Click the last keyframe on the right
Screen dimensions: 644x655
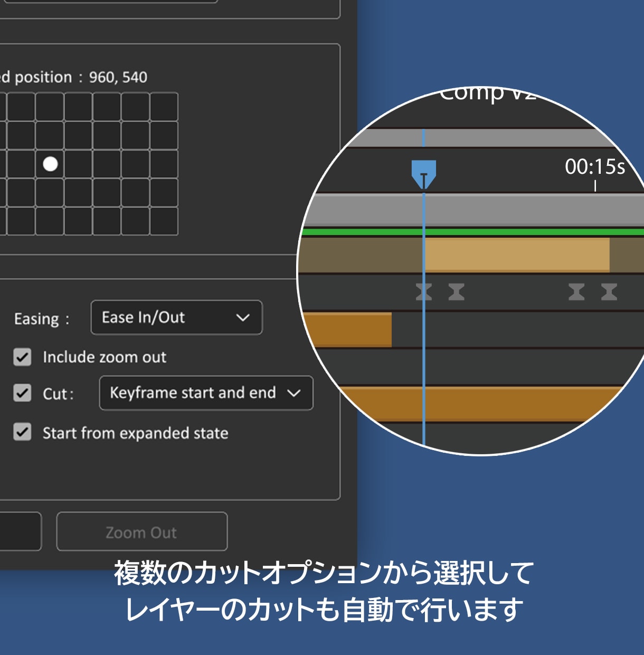[609, 292]
